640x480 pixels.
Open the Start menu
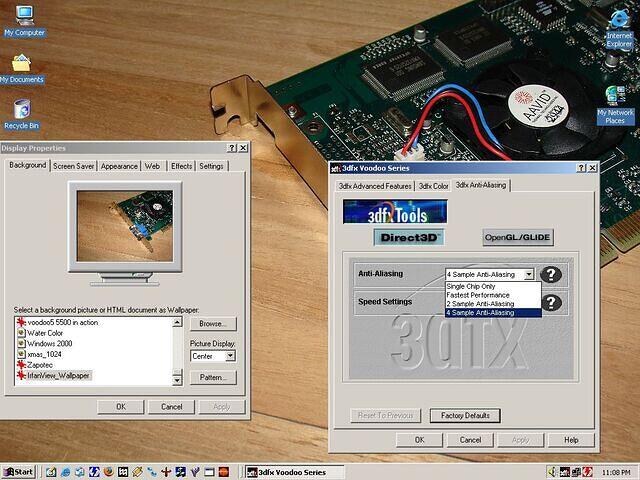tap(18, 472)
